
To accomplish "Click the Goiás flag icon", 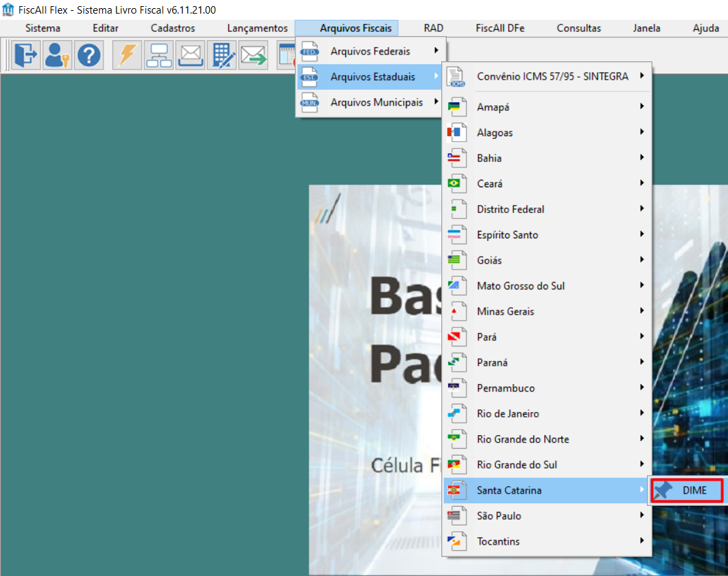I will [456, 260].
